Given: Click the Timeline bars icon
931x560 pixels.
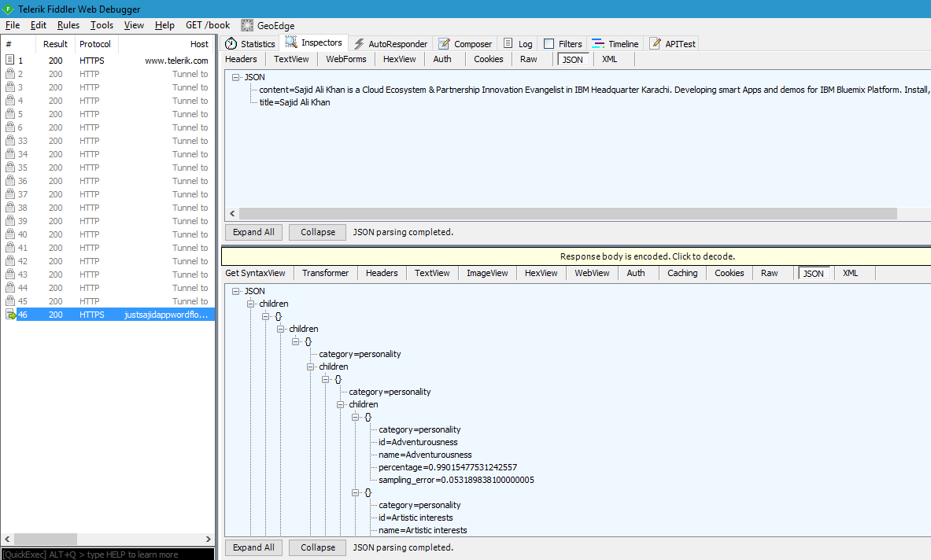Looking at the screenshot, I should (598, 43).
